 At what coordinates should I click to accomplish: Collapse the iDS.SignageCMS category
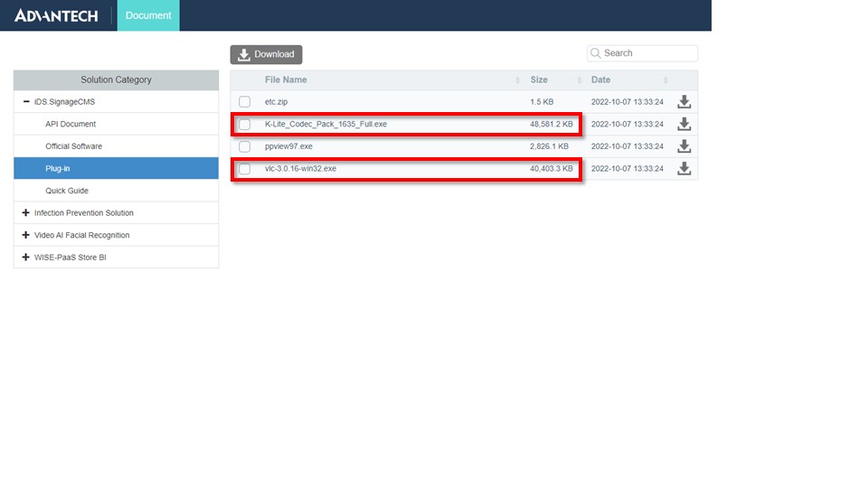25,102
